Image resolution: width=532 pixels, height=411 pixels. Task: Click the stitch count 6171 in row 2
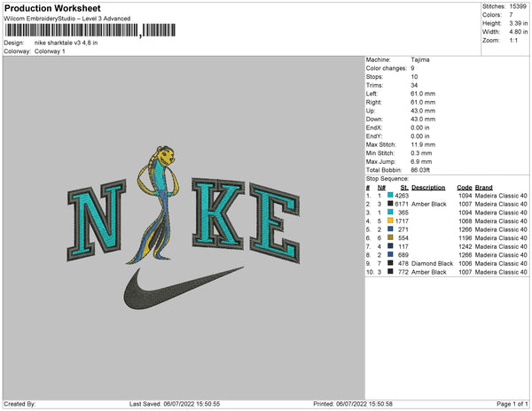coord(402,204)
